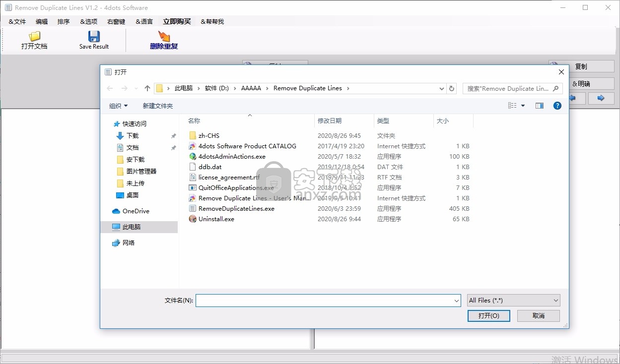The width and height of the screenshot is (620, 364).
Task: Open the 排序 menu
Action: point(64,21)
